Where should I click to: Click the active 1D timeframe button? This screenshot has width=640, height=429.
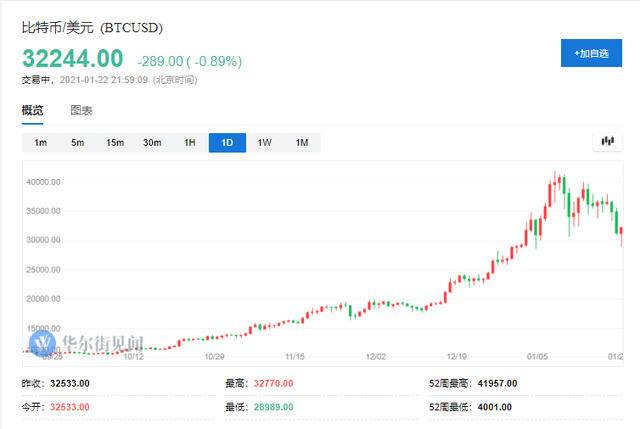(227, 143)
